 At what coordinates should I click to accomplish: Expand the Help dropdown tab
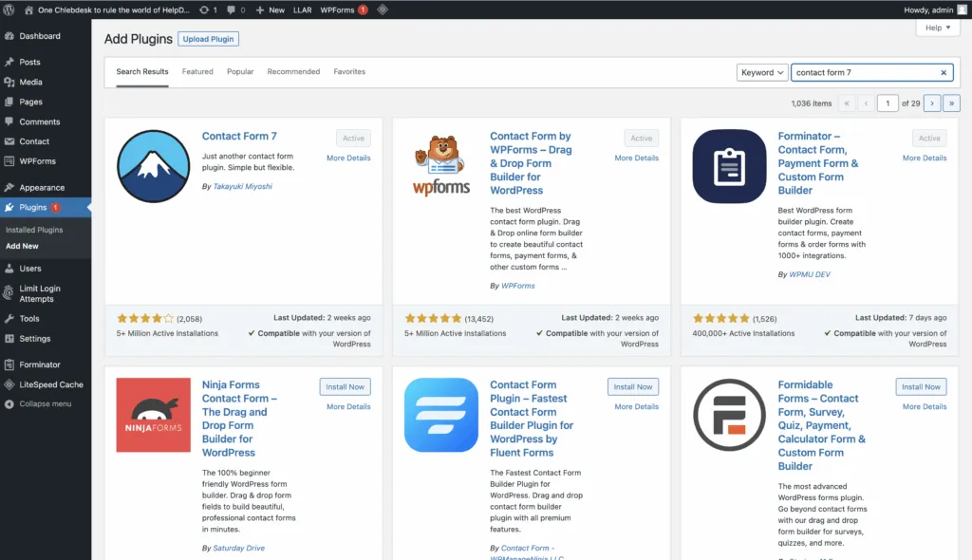pos(937,28)
